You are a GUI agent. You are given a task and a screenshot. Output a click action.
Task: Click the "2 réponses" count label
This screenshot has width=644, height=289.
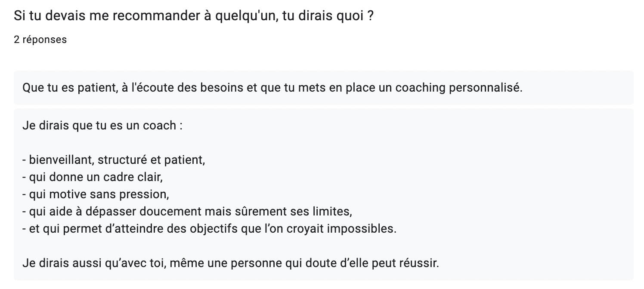pos(40,40)
